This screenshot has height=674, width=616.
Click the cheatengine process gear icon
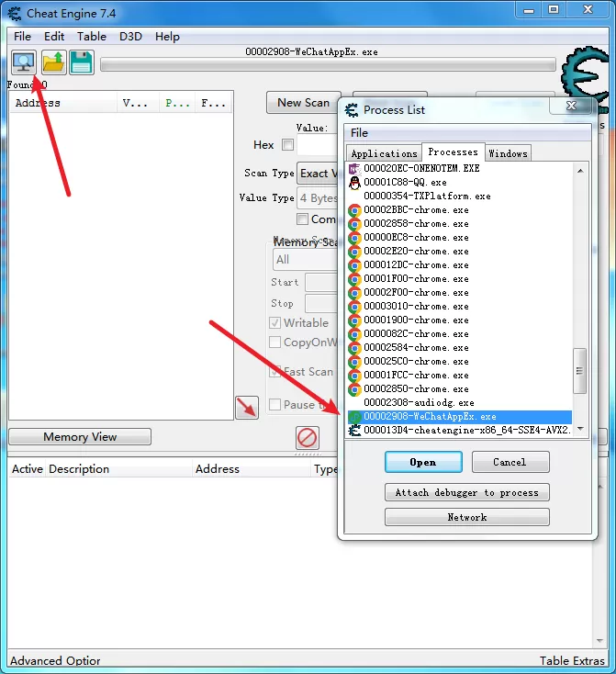coord(354,431)
